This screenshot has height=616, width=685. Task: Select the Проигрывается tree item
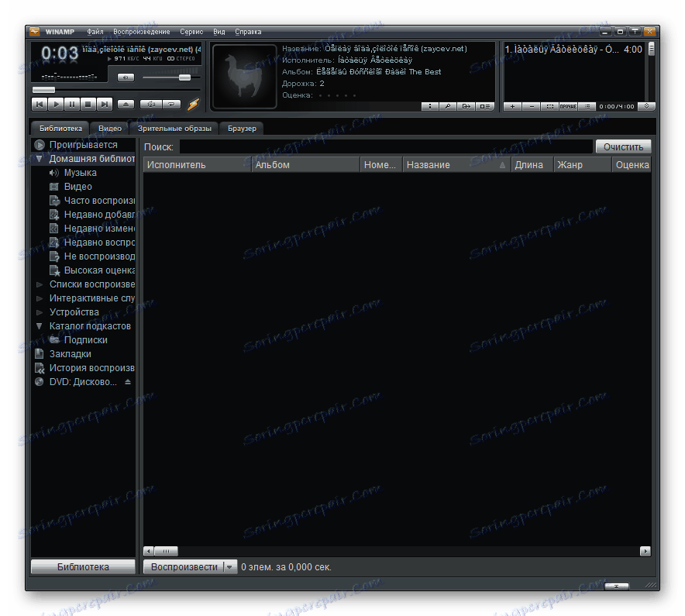click(83, 145)
